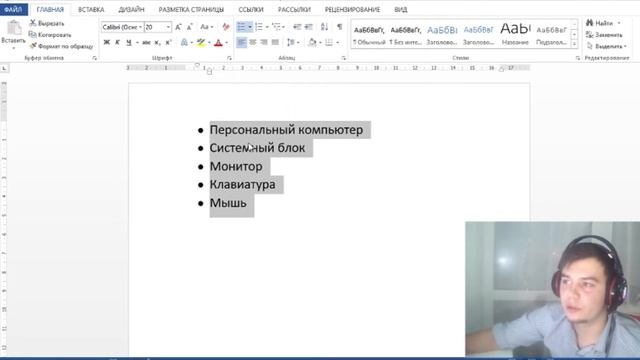Switch to the РАЗМЕТКА СТРАНИЦЫ tab
Viewport: 640px width, 360px height.
pos(191,9)
